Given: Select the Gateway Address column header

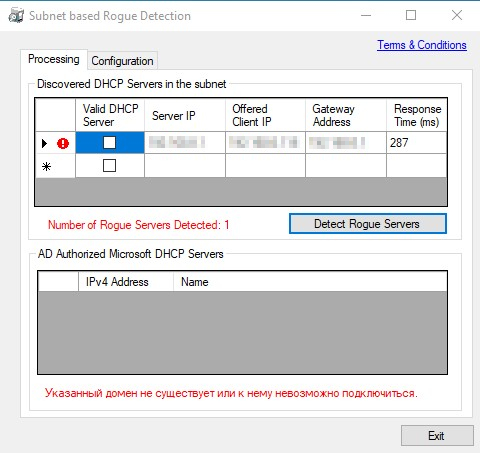Looking at the screenshot, I should pyautogui.click(x=346, y=115).
